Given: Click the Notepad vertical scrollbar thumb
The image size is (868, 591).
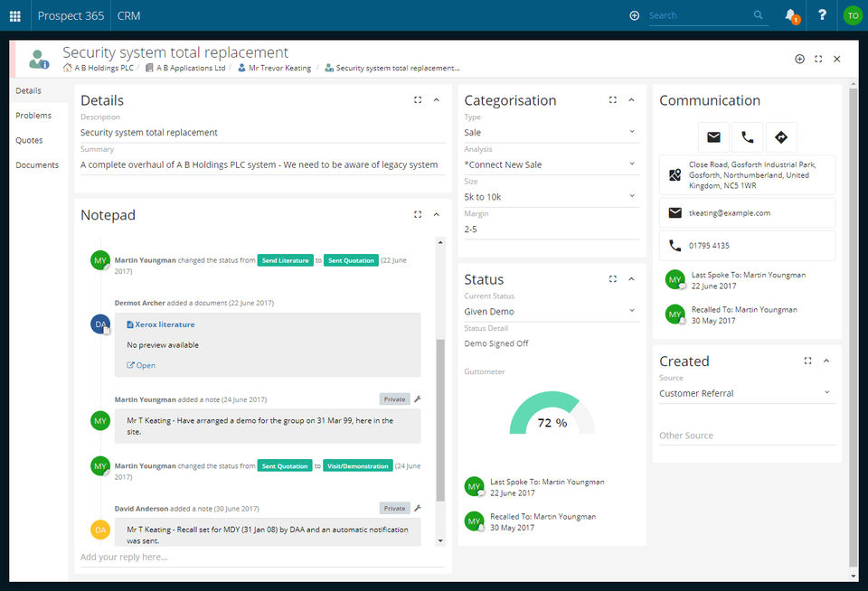Looking at the screenshot, I should 440,420.
